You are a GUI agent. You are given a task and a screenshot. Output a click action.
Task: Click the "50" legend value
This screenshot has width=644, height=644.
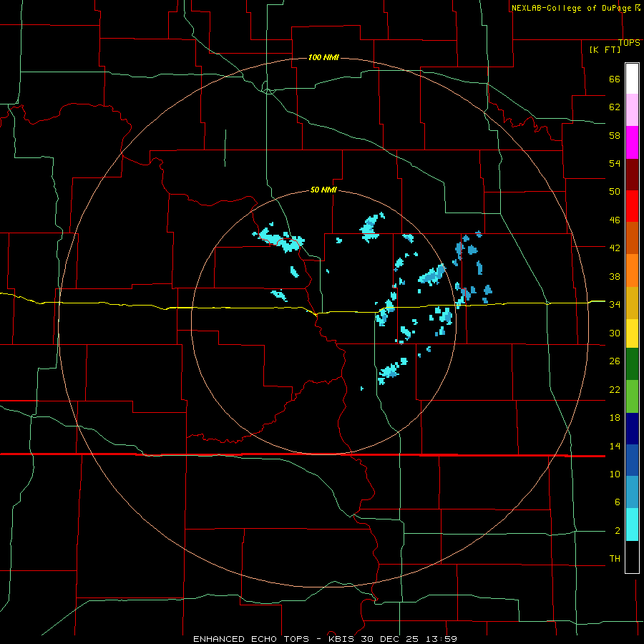pos(615,192)
